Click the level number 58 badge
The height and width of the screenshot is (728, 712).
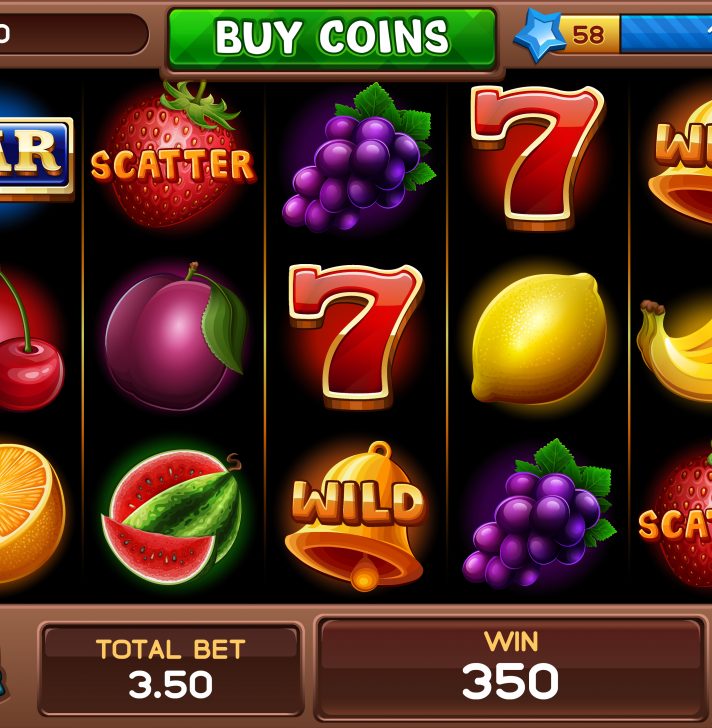point(589,34)
